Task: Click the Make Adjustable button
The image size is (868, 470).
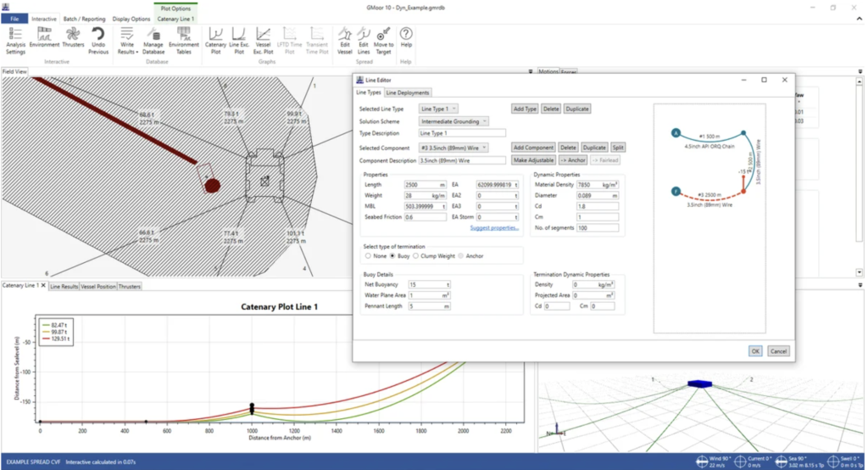Action: click(x=532, y=160)
